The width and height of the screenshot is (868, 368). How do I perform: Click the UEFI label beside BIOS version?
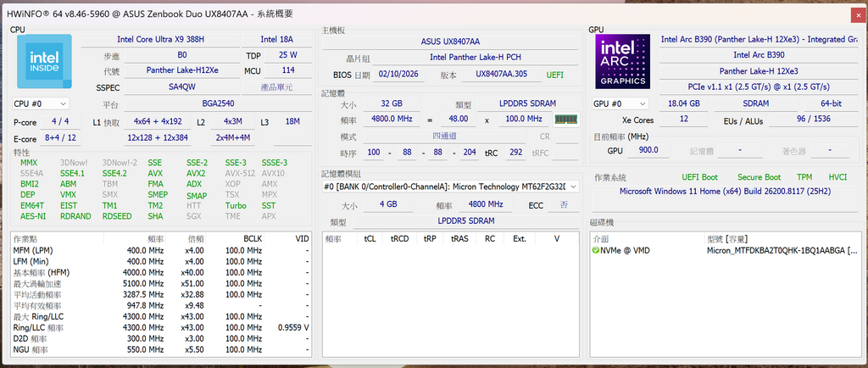[x=556, y=75]
